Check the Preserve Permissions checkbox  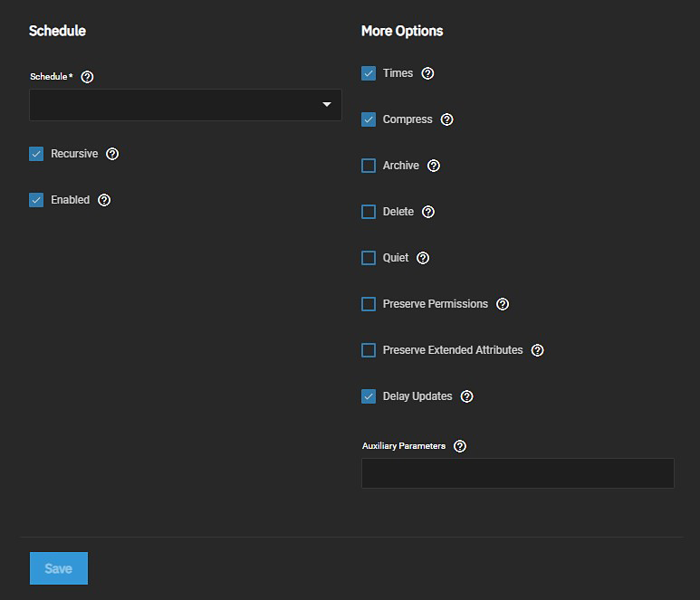point(369,304)
